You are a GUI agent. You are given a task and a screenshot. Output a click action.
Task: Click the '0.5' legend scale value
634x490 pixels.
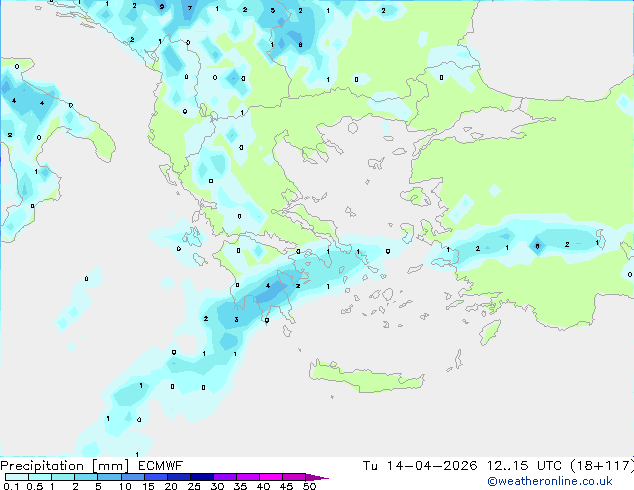[x=35, y=486]
